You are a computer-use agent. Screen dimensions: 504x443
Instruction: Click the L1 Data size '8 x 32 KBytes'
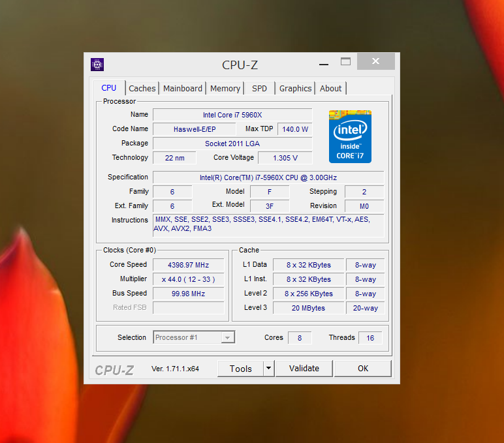click(309, 265)
